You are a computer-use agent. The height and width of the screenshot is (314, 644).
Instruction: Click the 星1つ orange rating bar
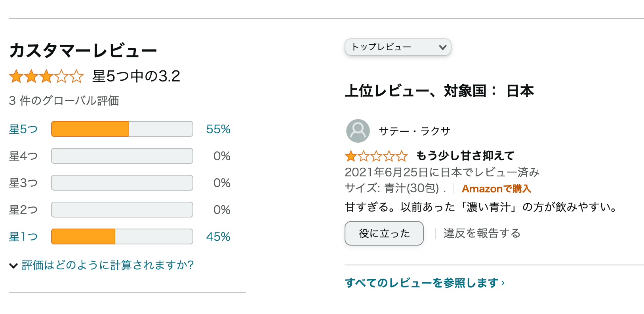pos(122,236)
